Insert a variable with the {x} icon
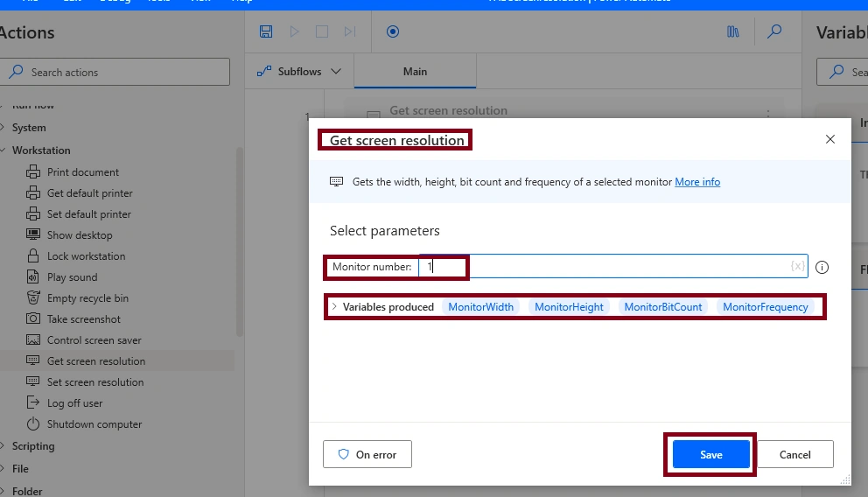The image size is (868, 497). click(797, 266)
